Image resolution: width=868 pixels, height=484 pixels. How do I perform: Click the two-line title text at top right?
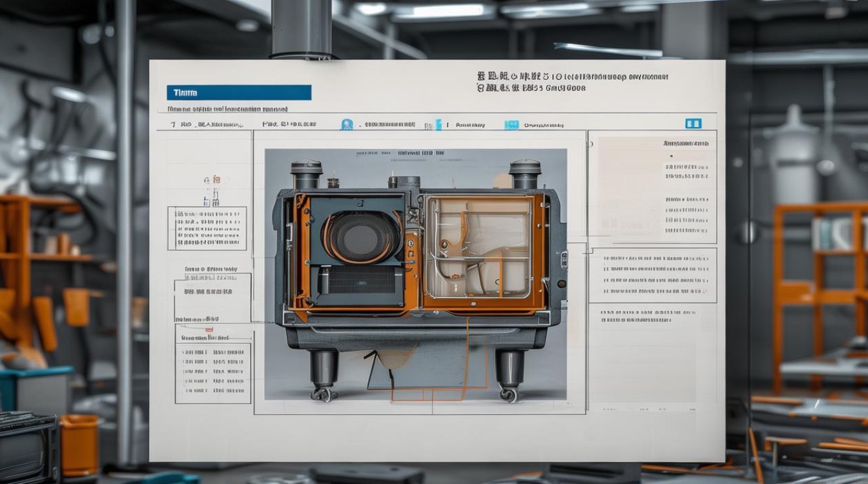point(571,82)
